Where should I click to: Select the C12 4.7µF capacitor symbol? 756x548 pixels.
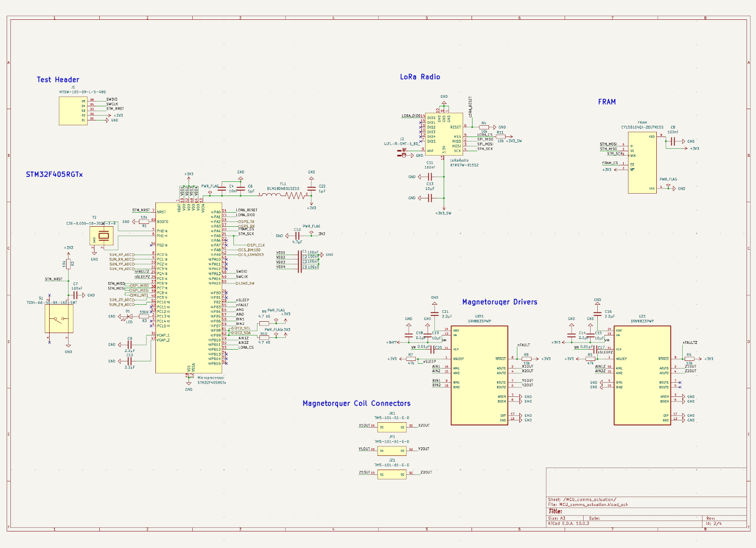click(297, 236)
